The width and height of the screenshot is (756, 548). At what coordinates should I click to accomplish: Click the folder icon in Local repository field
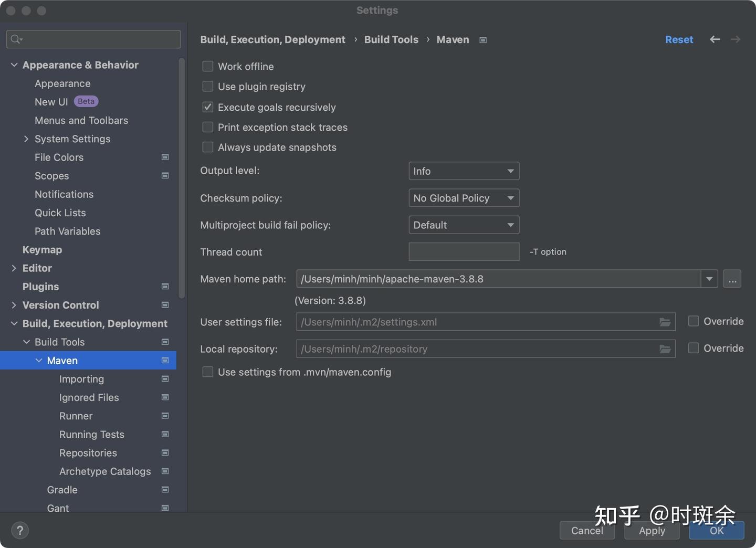(x=665, y=349)
